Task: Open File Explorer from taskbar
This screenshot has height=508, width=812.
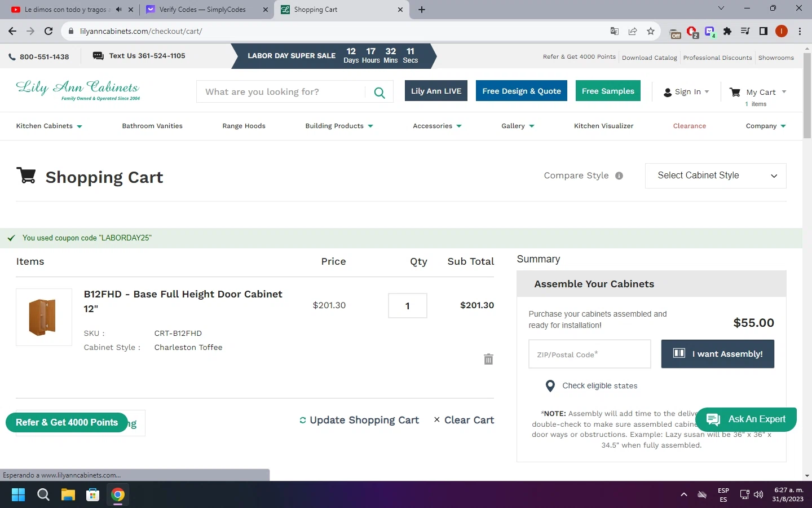Action: (68, 495)
